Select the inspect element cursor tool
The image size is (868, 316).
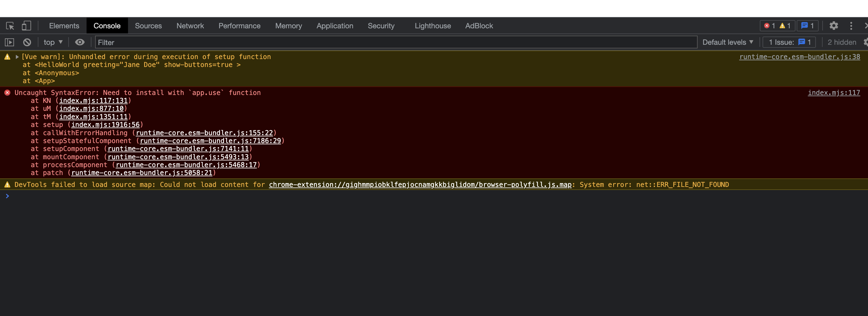coord(10,26)
